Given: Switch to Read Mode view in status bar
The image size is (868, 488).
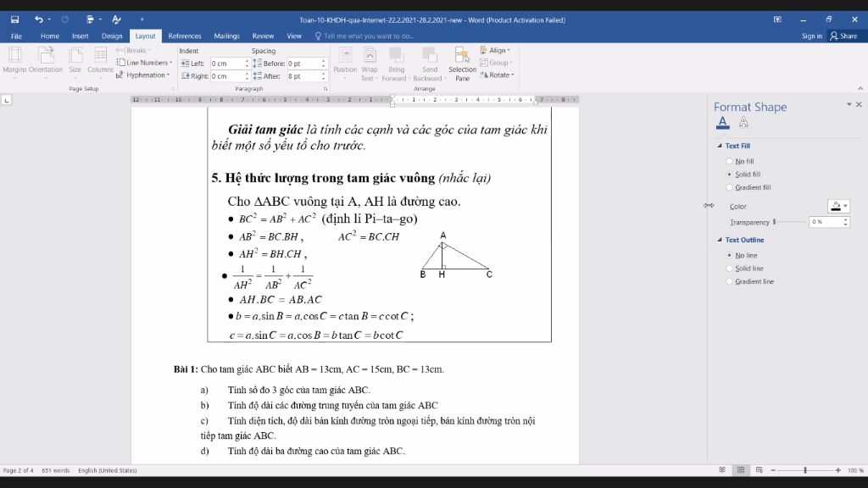Looking at the screenshot, I should [722, 469].
